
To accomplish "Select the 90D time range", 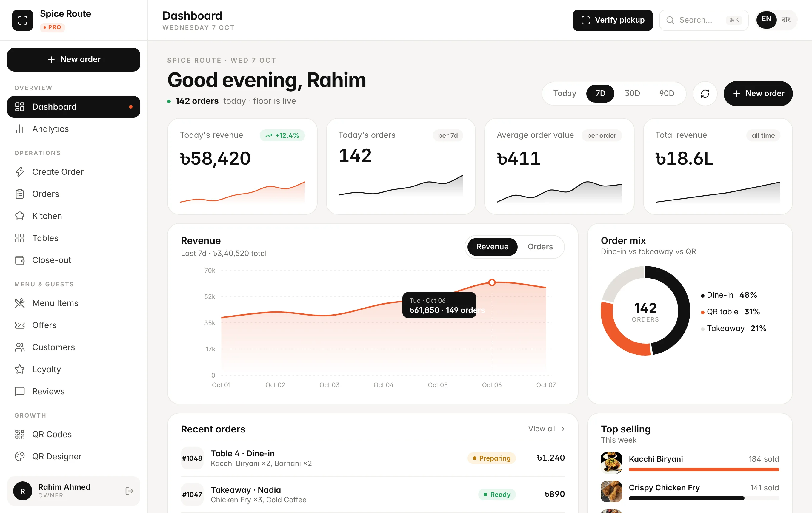I will click(666, 93).
